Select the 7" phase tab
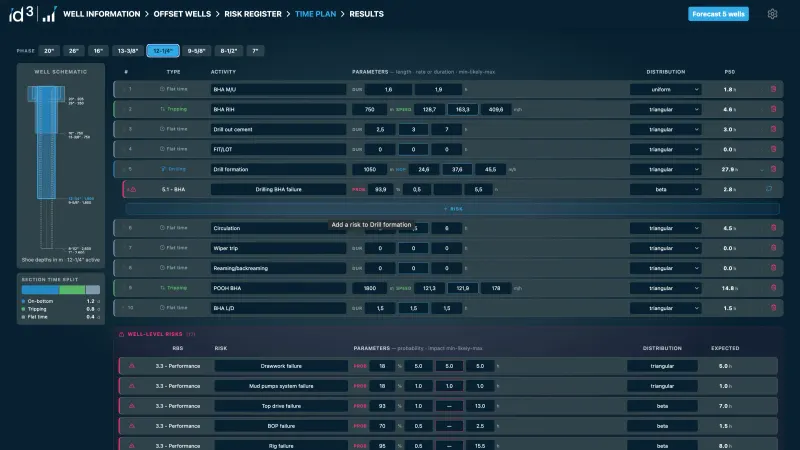The image size is (800, 450). [x=255, y=51]
